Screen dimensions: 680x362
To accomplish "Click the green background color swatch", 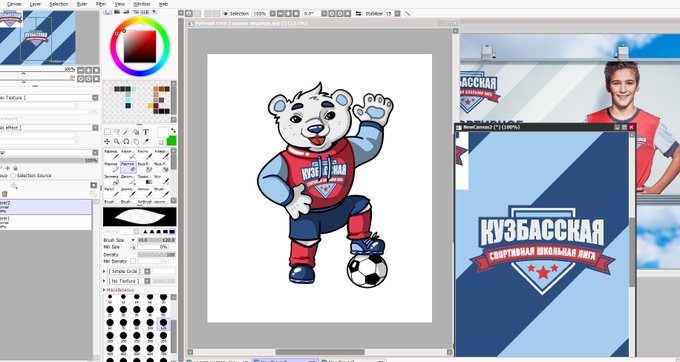I will pyautogui.click(x=171, y=141).
